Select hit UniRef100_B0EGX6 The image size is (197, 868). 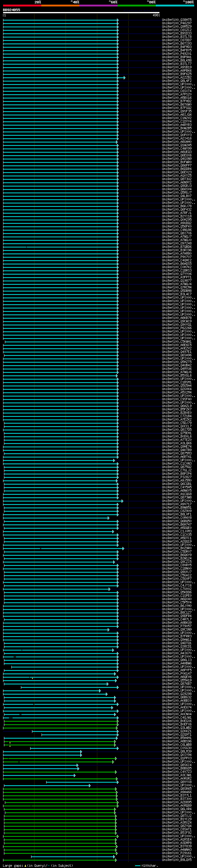click(177, 721)
